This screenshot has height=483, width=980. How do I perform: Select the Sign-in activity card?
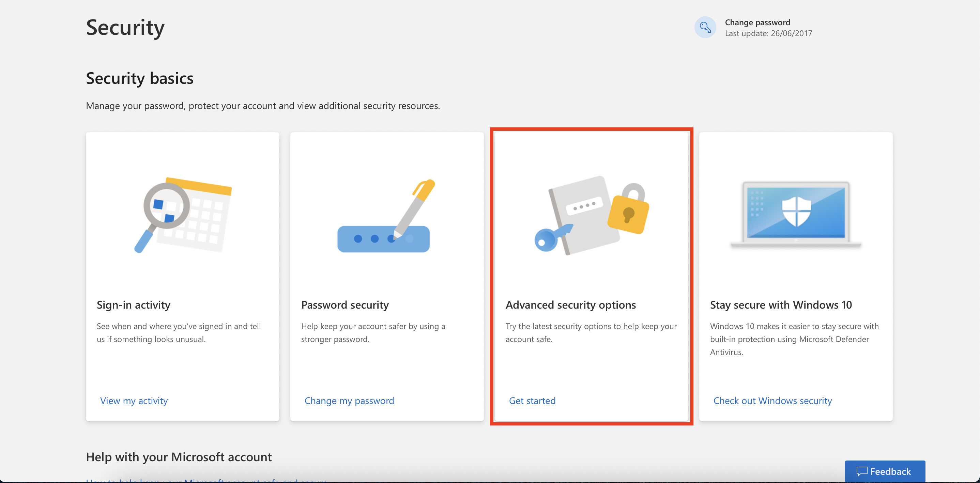(183, 277)
